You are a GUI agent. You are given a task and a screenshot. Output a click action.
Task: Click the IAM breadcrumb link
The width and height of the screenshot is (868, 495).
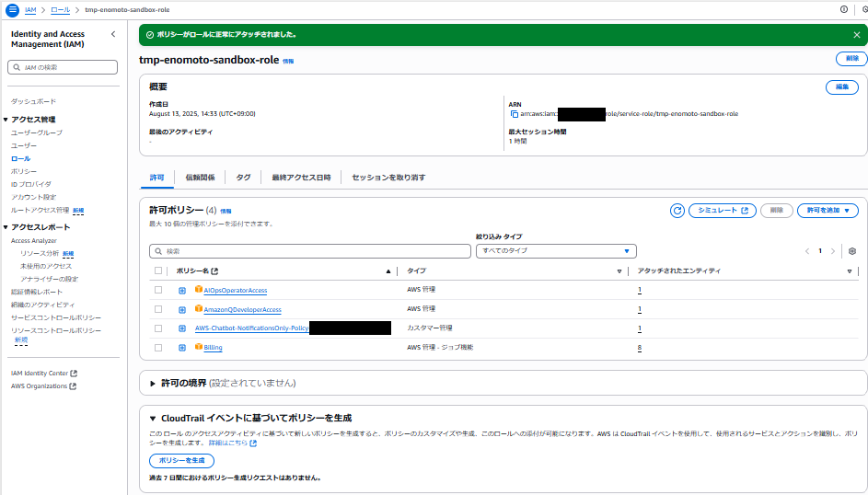click(30, 10)
